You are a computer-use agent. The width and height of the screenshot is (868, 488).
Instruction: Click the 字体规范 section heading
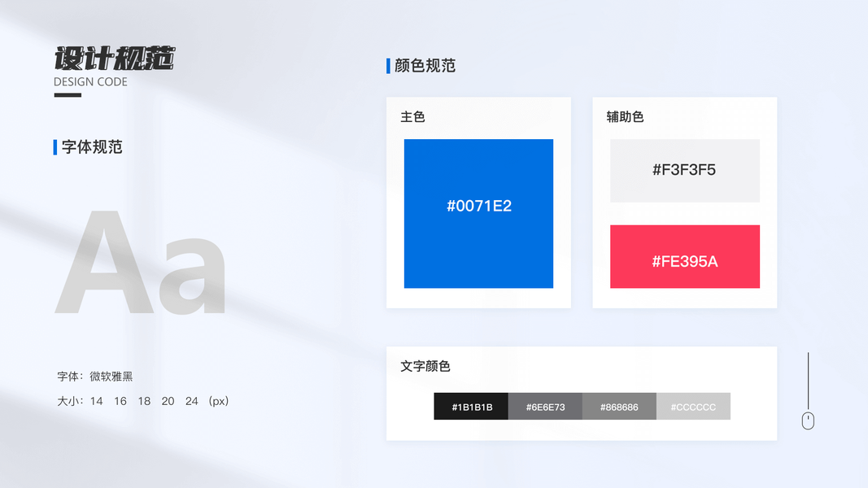(92, 147)
